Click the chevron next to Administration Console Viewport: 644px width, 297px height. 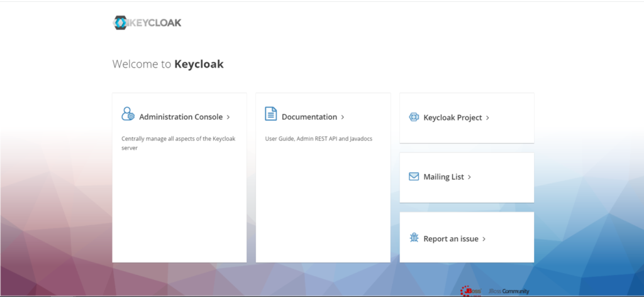coord(228,117)
